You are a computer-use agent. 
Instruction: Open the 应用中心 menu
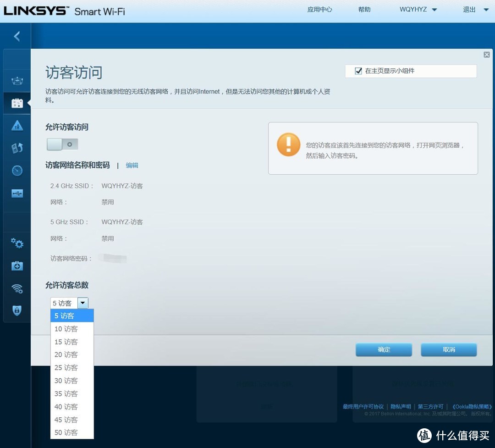319,9
